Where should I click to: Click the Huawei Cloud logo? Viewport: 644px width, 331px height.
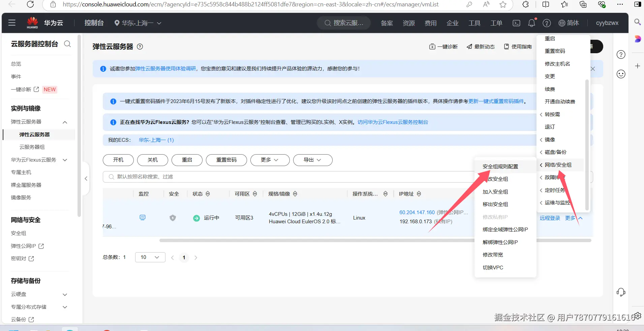click(32, 23)
